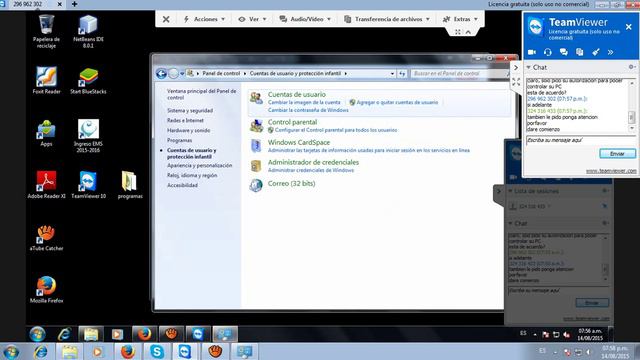
Task: Select Redes e Internet in sidebar
Action: (185, 120)
